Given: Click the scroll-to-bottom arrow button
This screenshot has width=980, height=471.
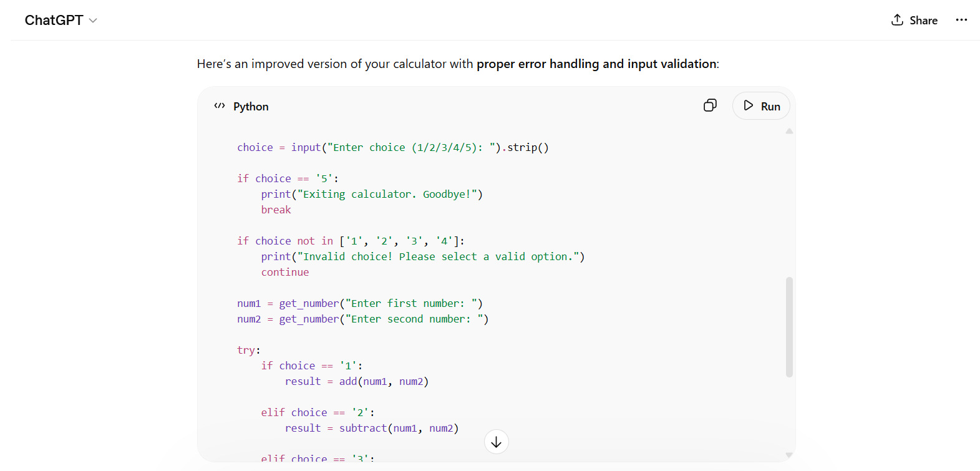Looking at the screenshot, I should 496,442.
